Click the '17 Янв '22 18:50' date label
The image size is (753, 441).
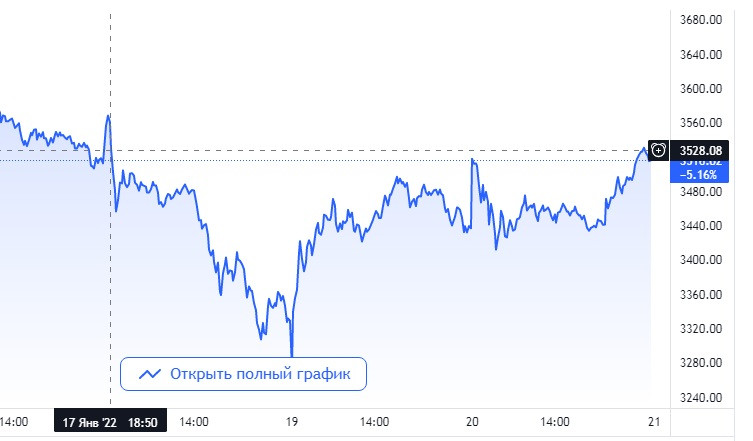(x=110, y=423)
